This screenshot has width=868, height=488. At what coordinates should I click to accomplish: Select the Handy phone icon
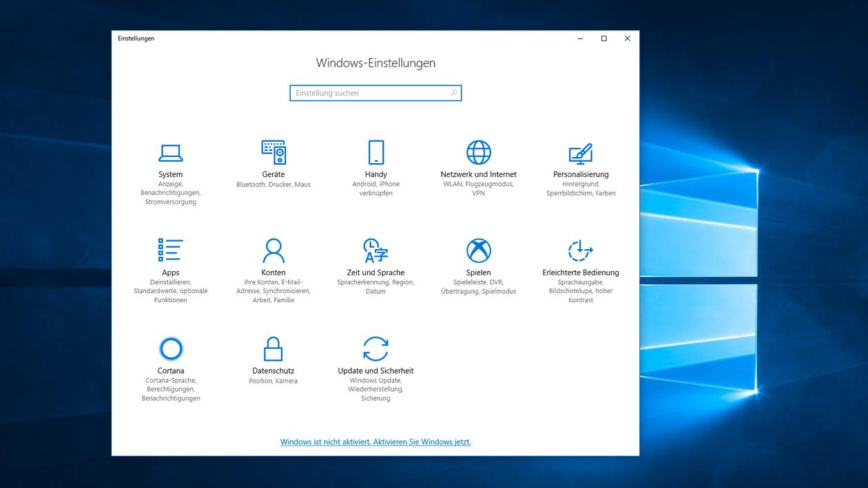tap(376, 152)
